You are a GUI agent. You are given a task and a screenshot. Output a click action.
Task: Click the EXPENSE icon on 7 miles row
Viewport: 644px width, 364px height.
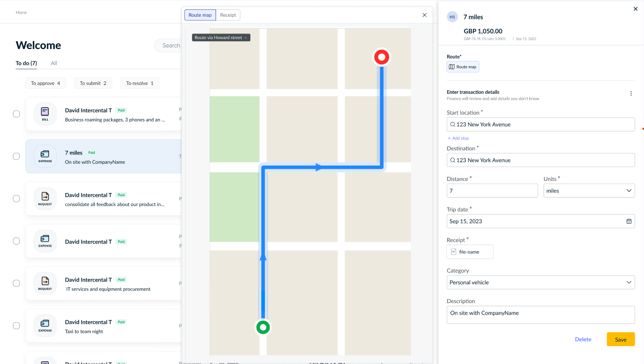pyautogui.click(x=45, y=156)
